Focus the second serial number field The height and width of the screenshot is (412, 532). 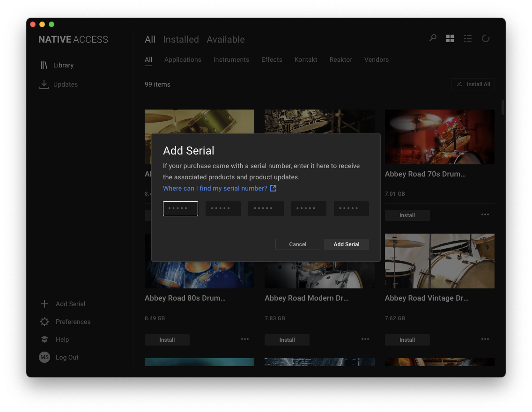pyautogui.click(x=223, y=208)
